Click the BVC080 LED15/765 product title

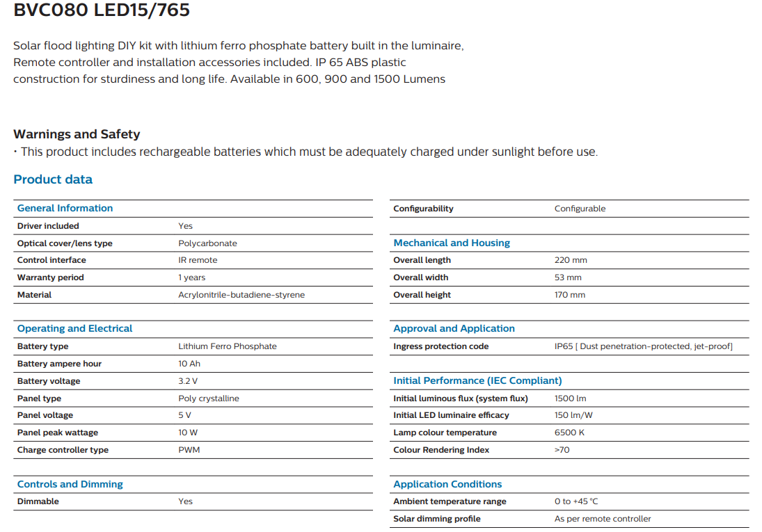[x=102, y=10]
